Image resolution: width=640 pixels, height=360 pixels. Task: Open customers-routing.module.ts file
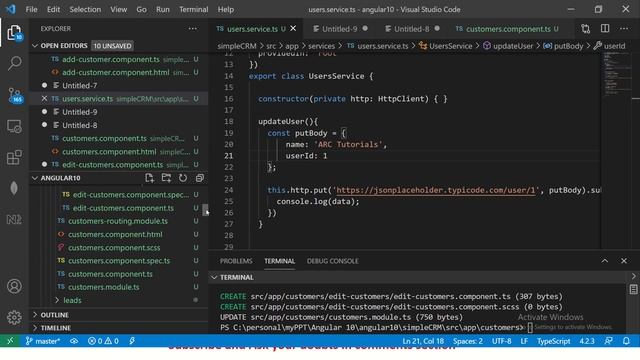[x=118, y=221]
